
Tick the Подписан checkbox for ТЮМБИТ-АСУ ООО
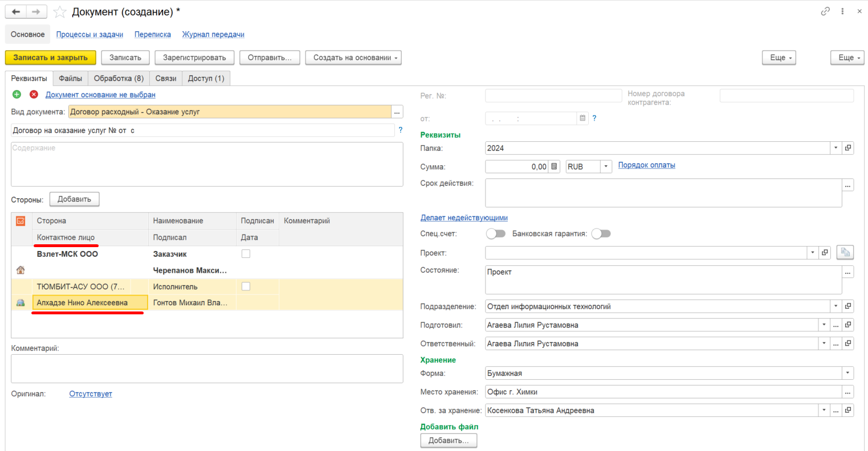click(x=246, y=286)
